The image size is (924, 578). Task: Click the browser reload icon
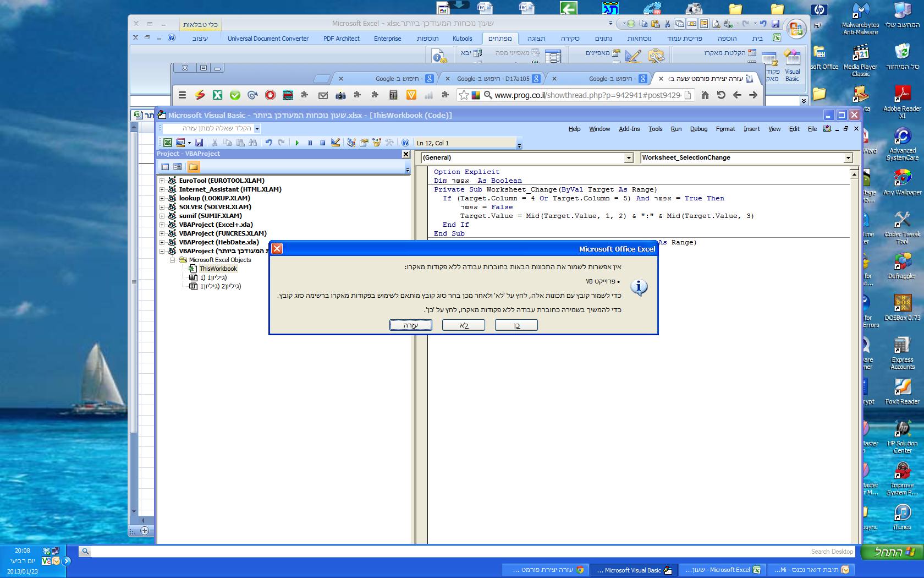[721, 95]
